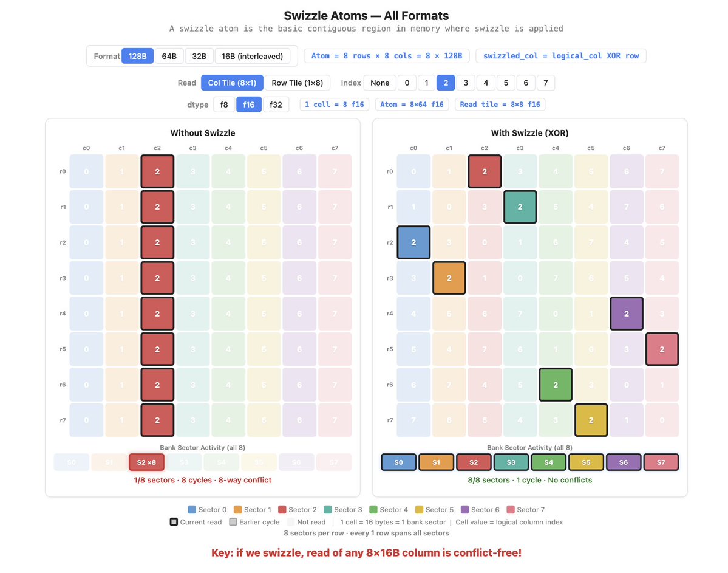
Task: Click red cell r0 c2 without swizzle
Action: (157, 171)
